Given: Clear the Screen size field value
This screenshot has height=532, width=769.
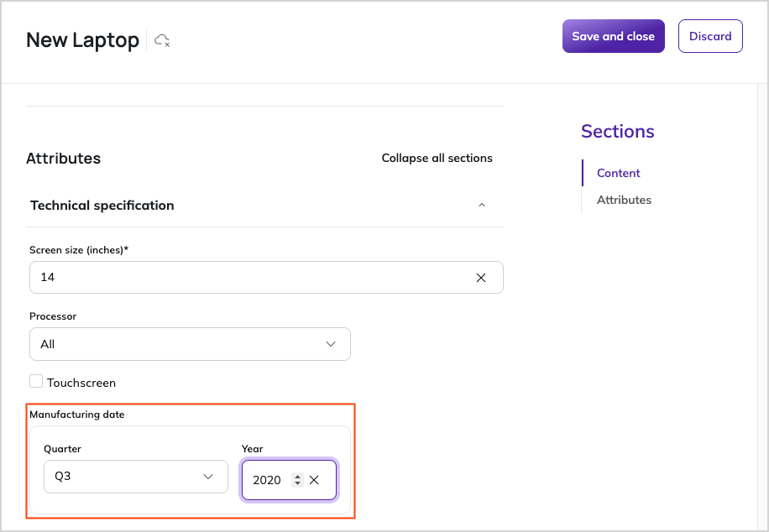Looking at the screenshot, I should (480, 278).
